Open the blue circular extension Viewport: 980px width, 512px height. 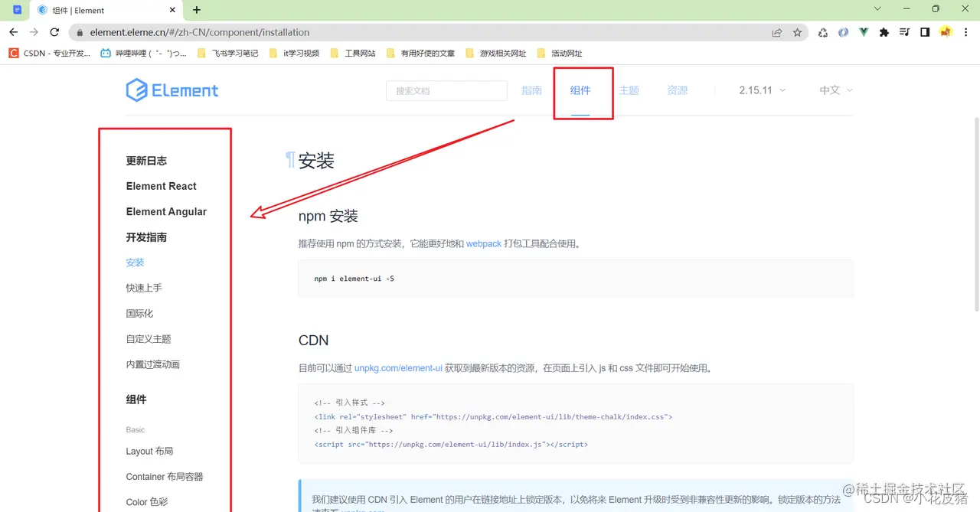[843, 32]
